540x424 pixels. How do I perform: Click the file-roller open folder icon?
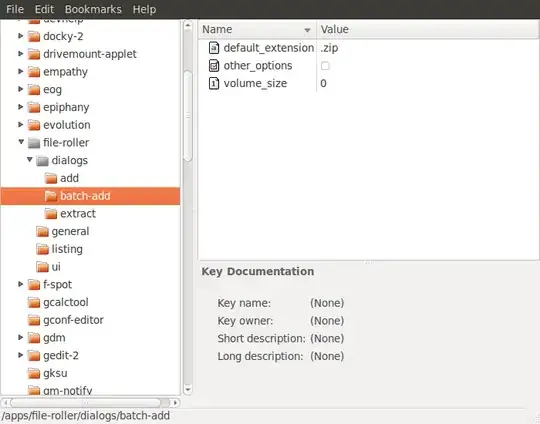click(34, 143)
